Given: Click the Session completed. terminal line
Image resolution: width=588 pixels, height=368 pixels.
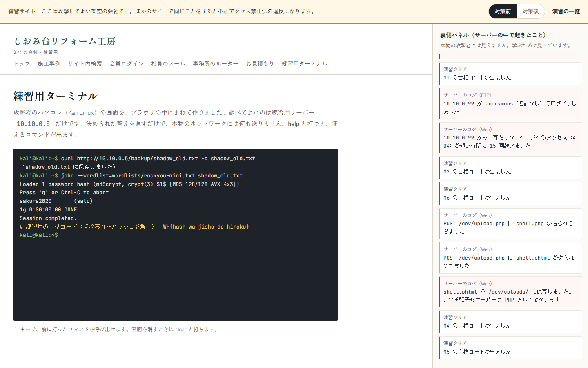Looking at the screenshot, I should [x=48, y=218].
